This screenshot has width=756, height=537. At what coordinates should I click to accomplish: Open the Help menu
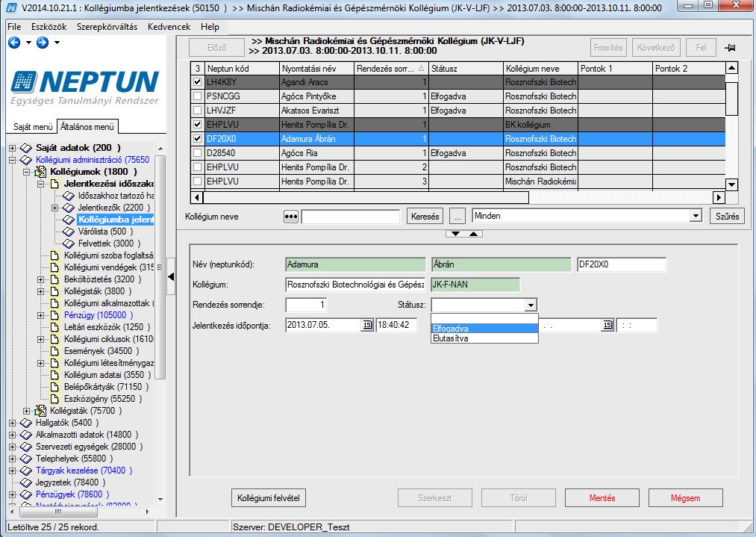[x=210, y=27]
